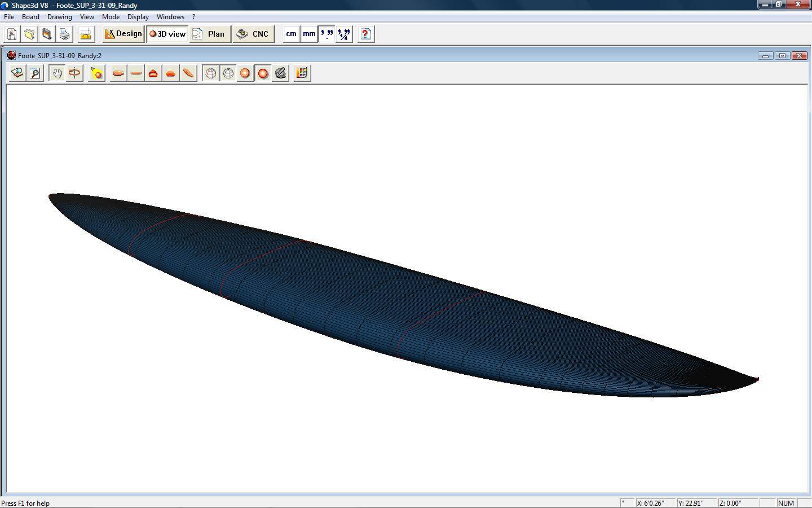812x508 pixels.
Task: Enable wireframe sphere rendering mode
Action: point(210,73)
